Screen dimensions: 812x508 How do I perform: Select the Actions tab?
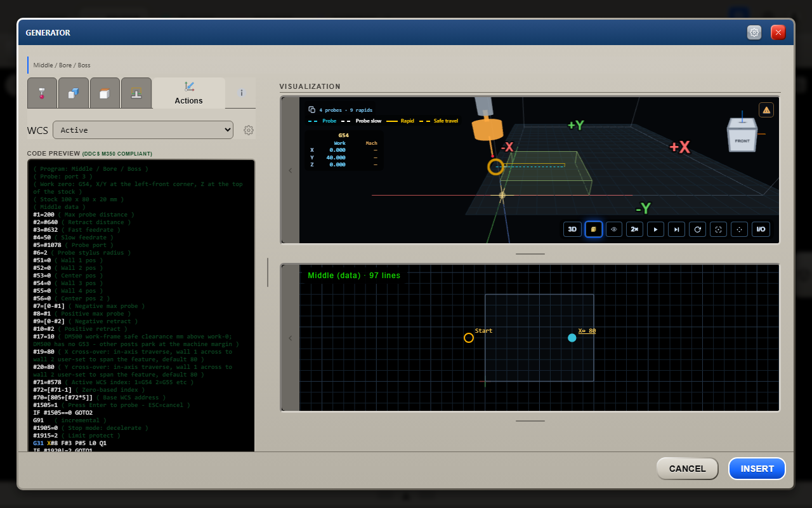(189, 93)
